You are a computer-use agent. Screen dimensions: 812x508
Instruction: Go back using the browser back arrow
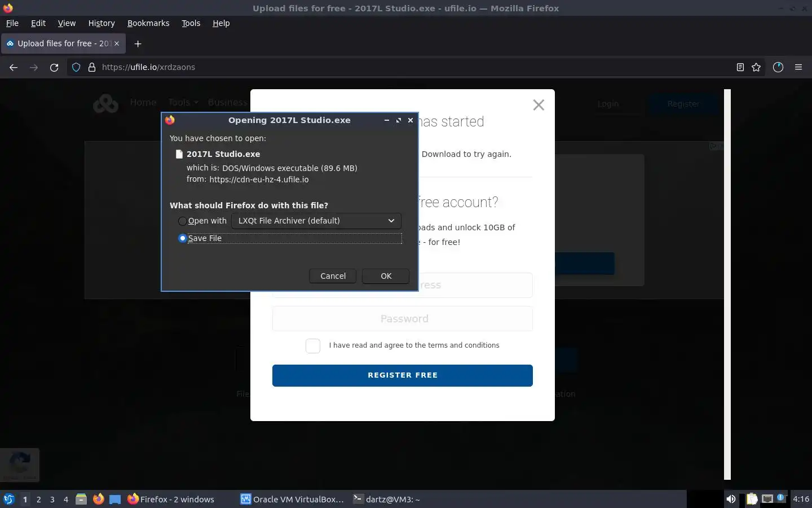[14, 67]
